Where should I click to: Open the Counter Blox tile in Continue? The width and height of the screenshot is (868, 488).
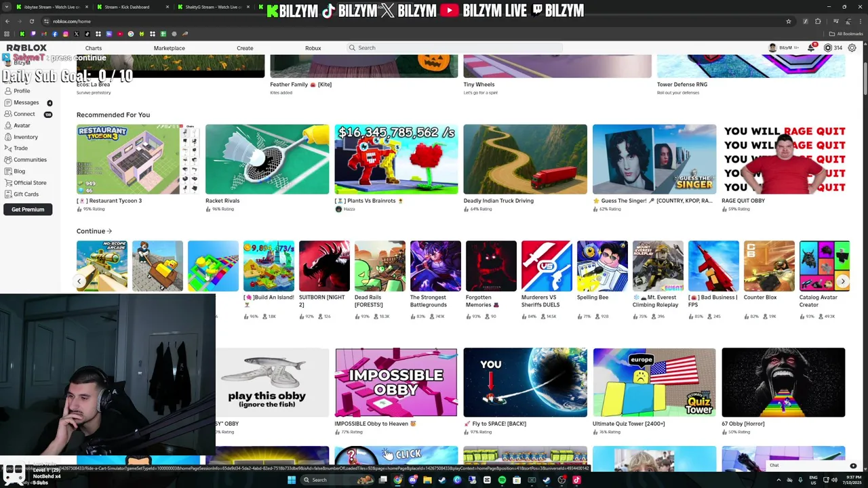click(x=769, y=266)
